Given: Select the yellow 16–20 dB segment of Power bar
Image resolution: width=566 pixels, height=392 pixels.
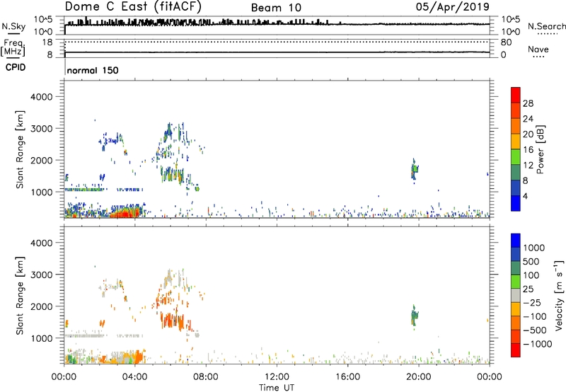Looking at the screenshot, I should pyautogui.click(x=516, y=141).
